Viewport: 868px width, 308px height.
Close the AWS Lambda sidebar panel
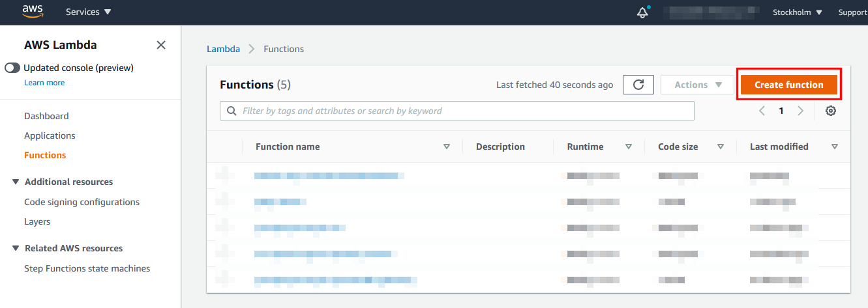161,45
